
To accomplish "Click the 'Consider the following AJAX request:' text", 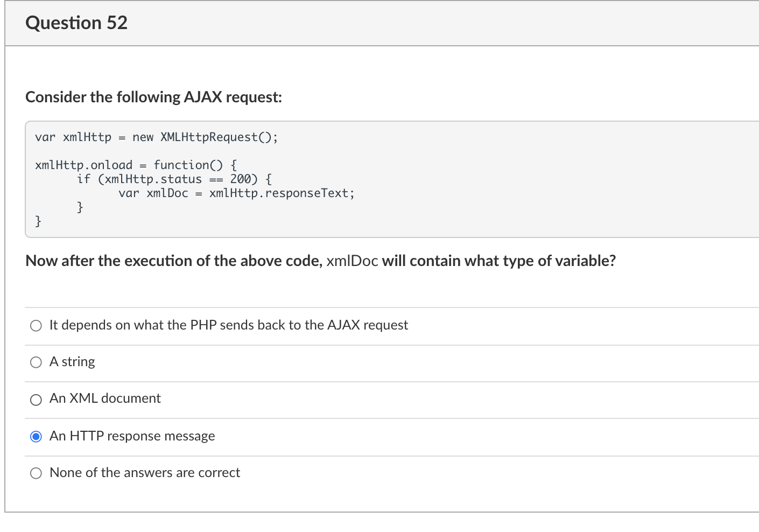I will (x=153, y=97).
